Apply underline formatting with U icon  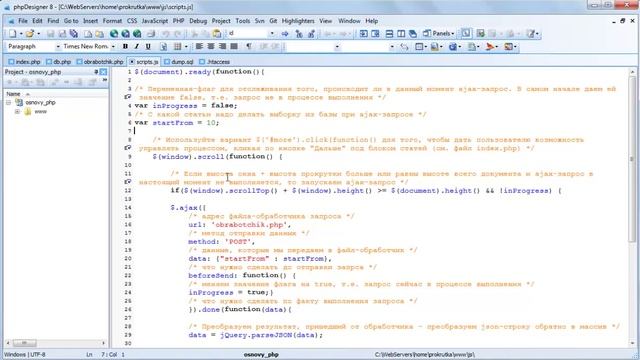pyautogui.click(x=148, y=47)
